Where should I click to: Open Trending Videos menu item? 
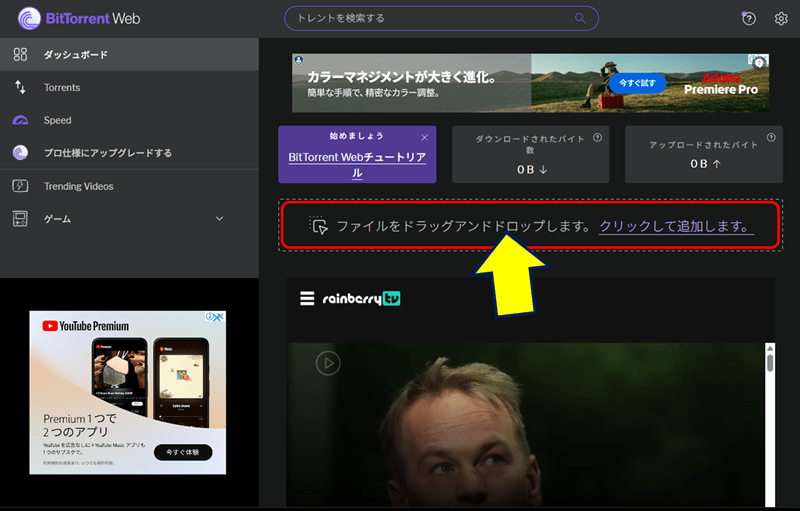point(129,186)
